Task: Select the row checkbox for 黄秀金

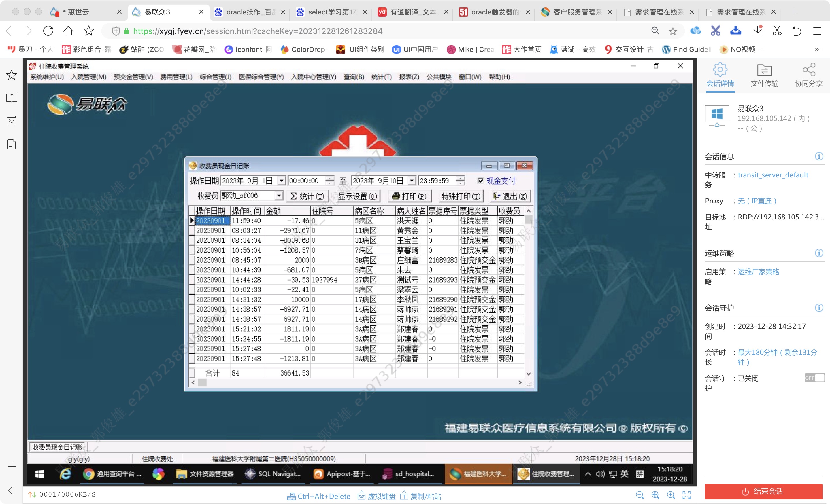Action: click(x=192, y=231)
